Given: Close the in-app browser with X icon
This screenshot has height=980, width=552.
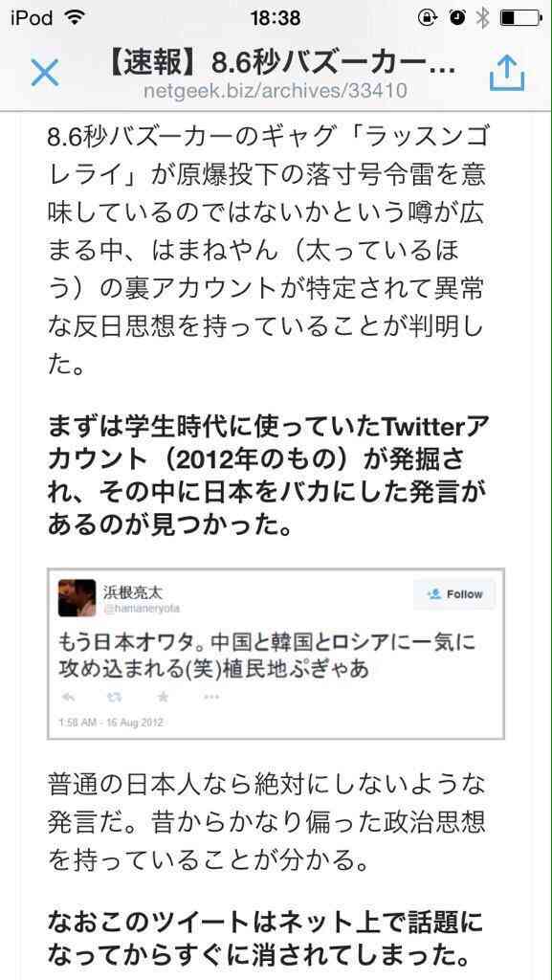Looking at the screenshot, I should pos(45,73).
